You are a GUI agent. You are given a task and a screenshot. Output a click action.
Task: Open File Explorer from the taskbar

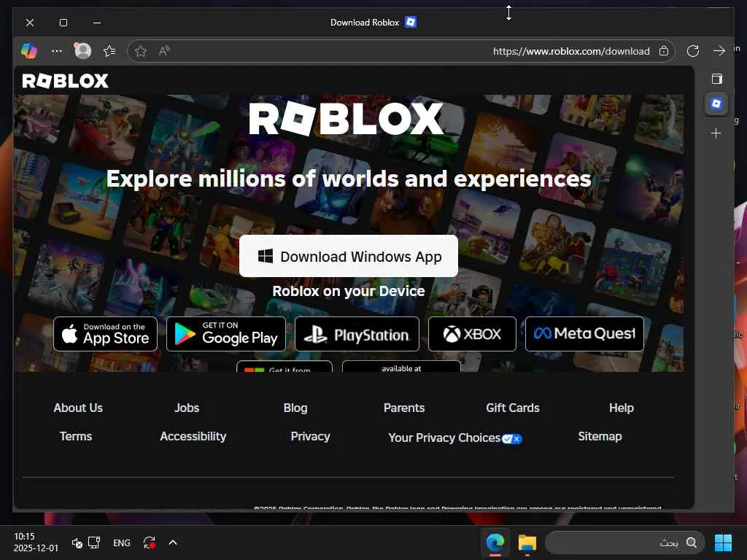click(527, 542)
